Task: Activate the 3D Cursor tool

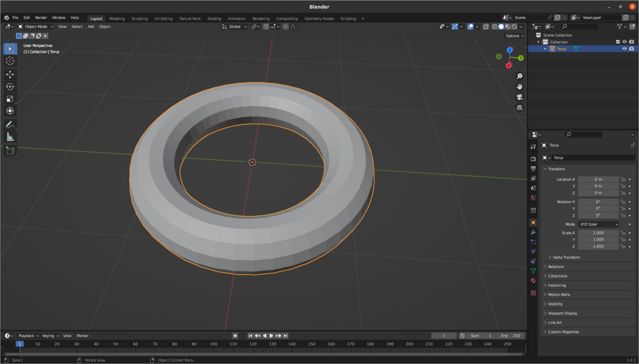Action: tap(10, 61)
